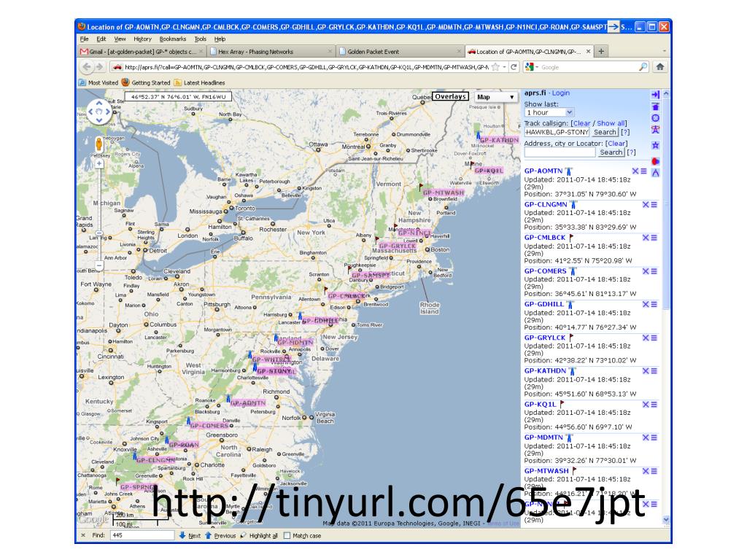Open the GP-GRYLCK station link in sidebar

point(544,338)
